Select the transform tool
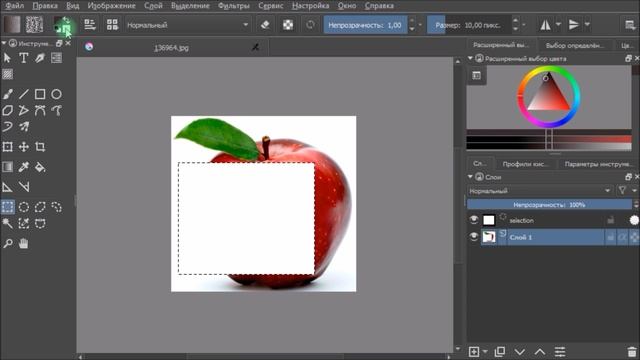The image size is (640, 360). tap(7, 147)
